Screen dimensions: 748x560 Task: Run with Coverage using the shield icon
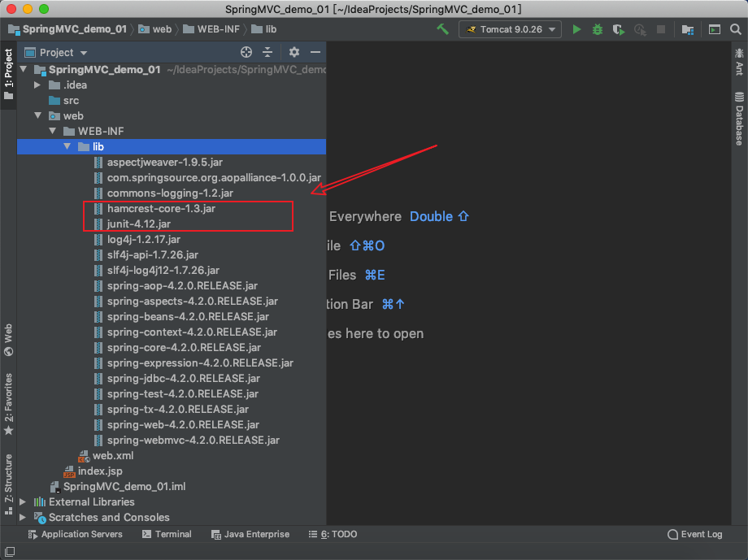(619, 29)
